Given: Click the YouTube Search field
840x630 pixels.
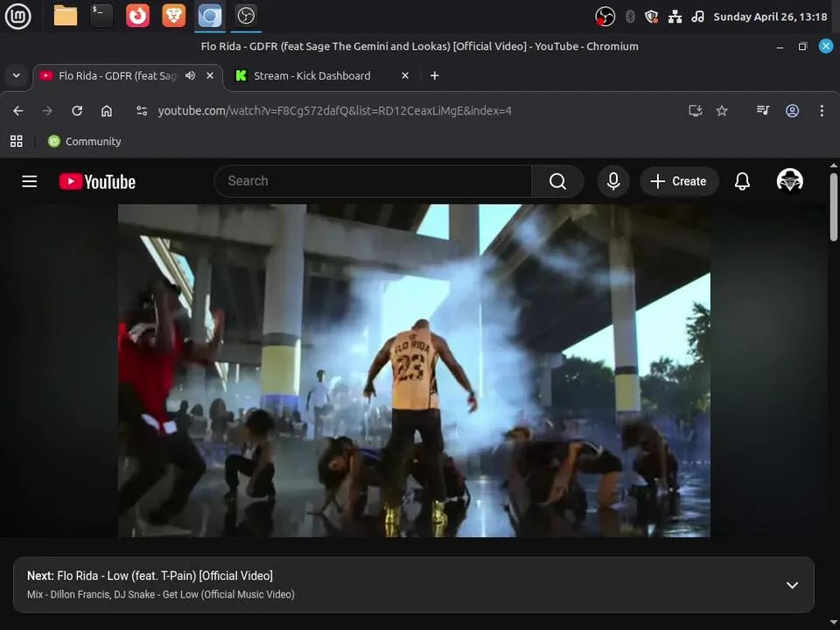Looking at the screenshot, I should 373,181.
